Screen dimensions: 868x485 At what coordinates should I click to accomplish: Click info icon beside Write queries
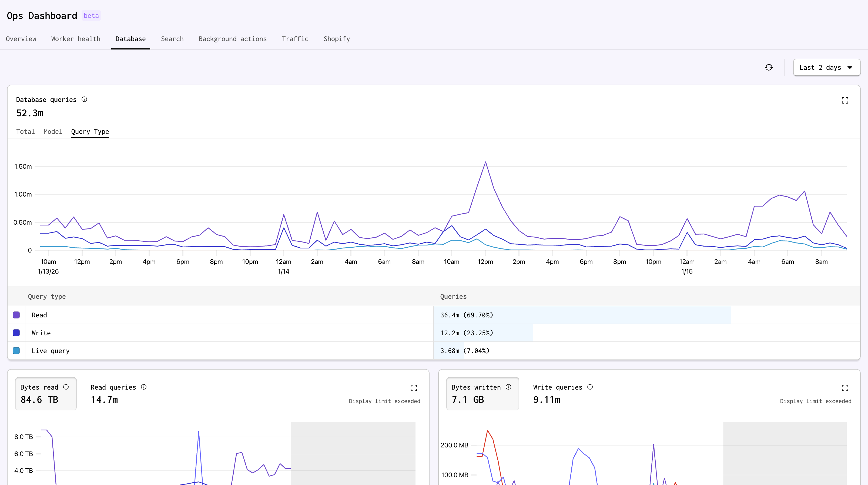click(x=590, y=387)
